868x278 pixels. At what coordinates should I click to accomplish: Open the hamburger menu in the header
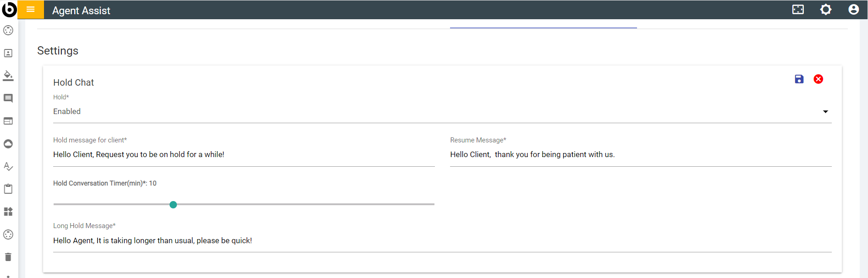[31, 10]
